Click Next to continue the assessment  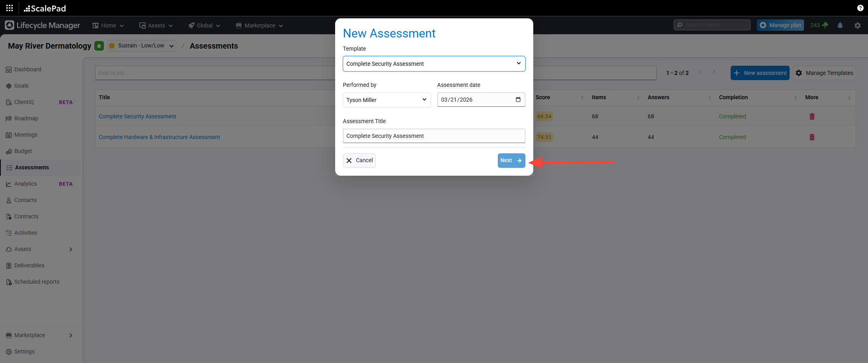[x=511, y=161]
